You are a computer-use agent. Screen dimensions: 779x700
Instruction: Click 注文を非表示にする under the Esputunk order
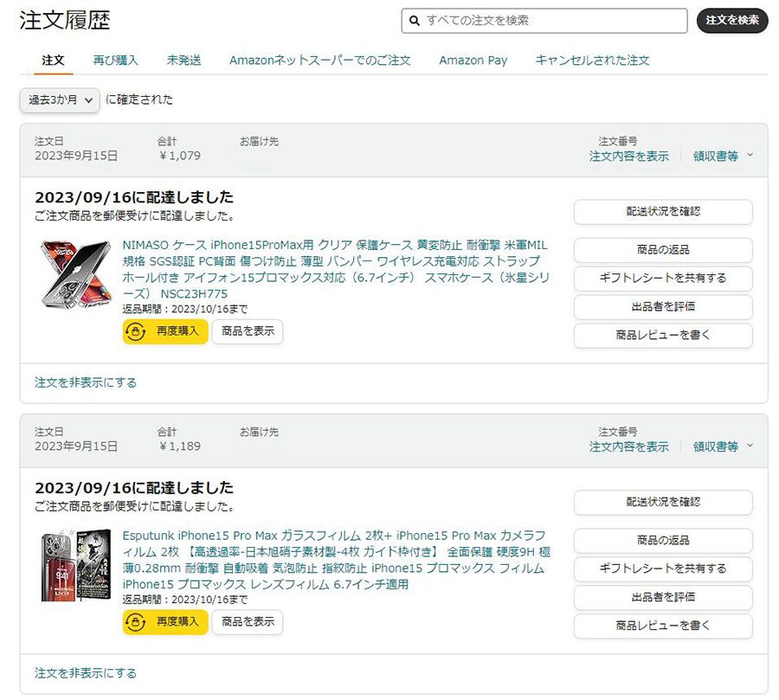pyautogui.click(x=86, y=674)
